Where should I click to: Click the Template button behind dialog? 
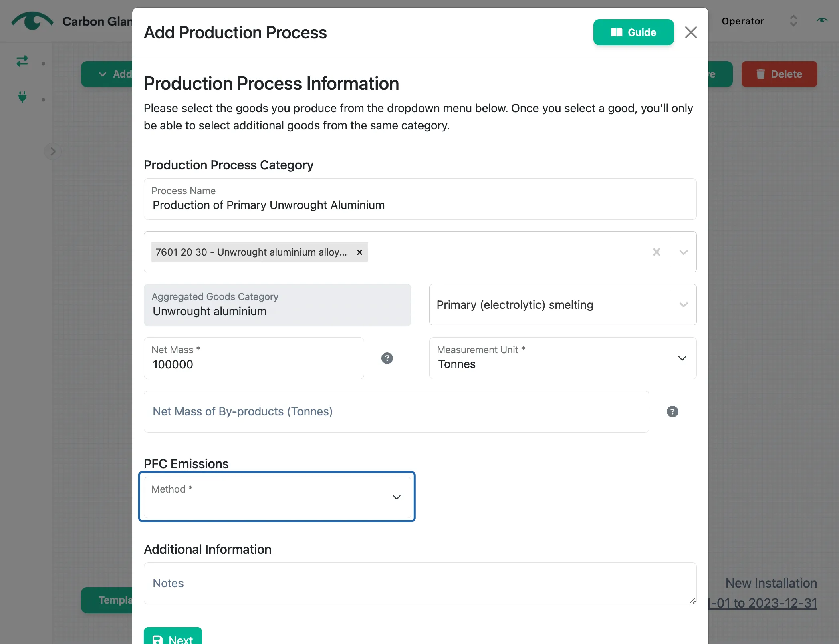click(x=107, y=600)
